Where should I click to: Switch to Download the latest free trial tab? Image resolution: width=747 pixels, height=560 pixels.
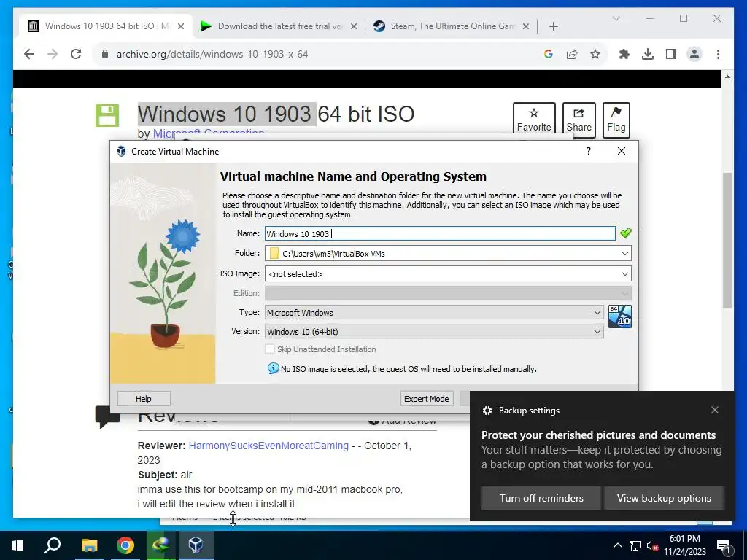pos(279,26)
